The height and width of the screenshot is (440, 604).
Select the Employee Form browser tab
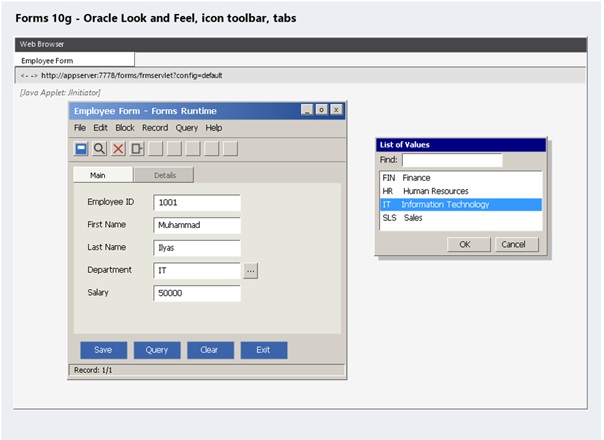click(x=75, y=60)
